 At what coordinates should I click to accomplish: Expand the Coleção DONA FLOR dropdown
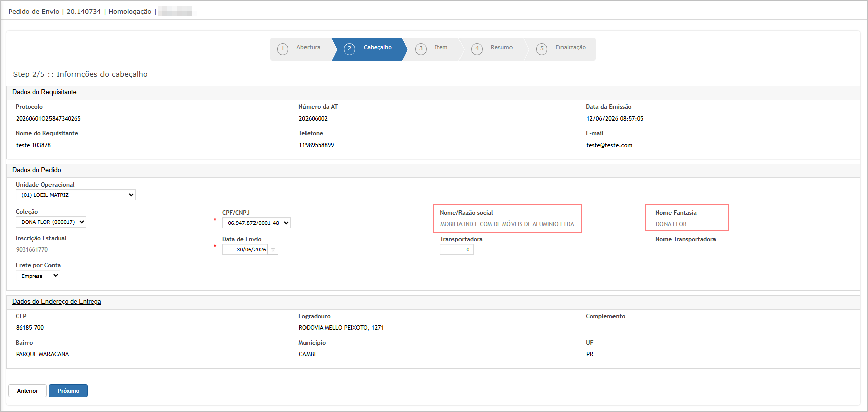click(x=51, y=222)
